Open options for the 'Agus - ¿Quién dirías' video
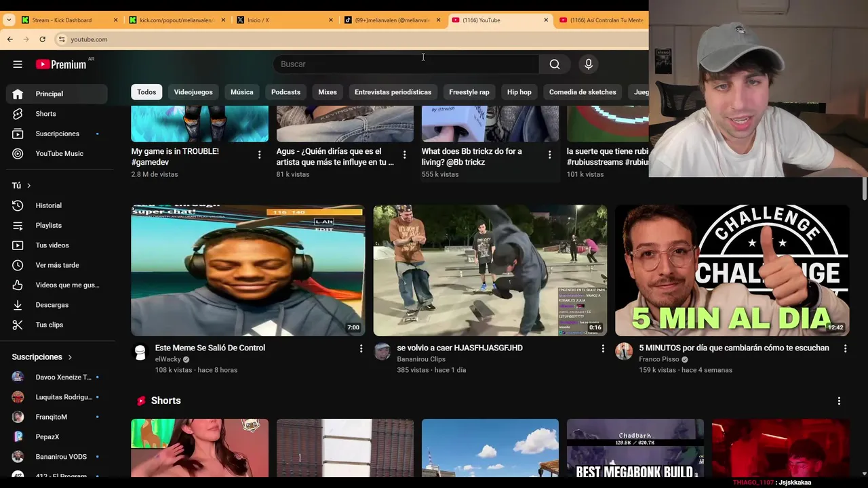The image size is (868, 488). point(404,155)
